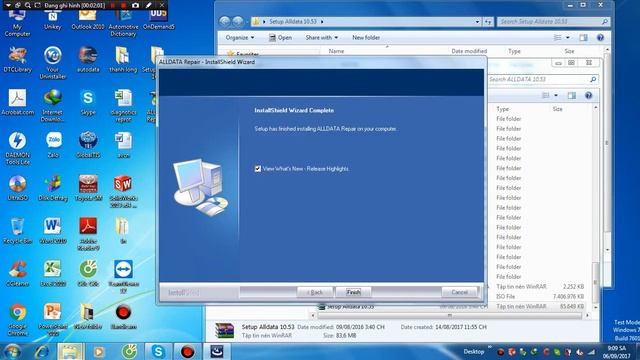Viewport: 640px width, 360px height.
Task: Click the forward arrow in Explorer
Action: click(237, 22)
